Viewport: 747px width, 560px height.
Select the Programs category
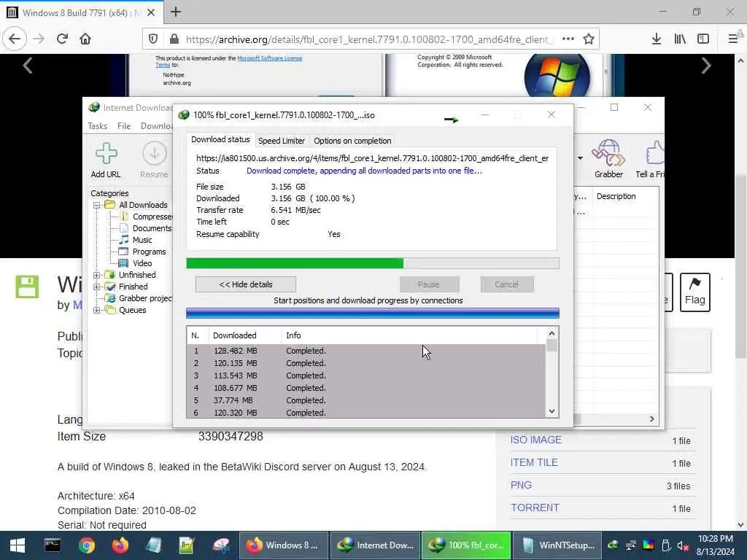click(149, 252)
